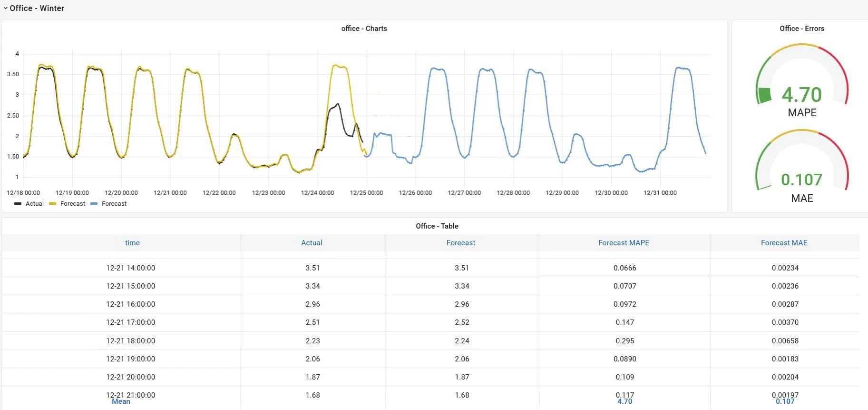Click the Forecast MAPE 0.0972 cell
The height and width of the screenshot is (410, 868).
point(625,304)
